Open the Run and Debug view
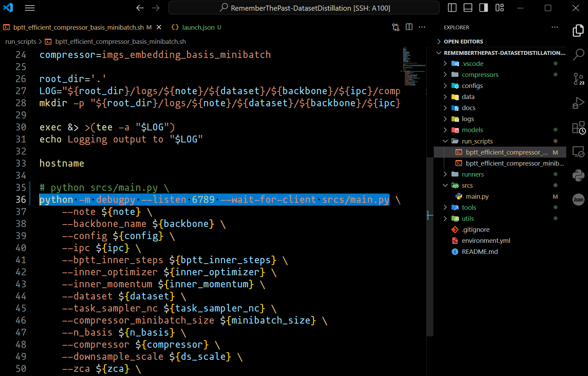Viewport: 588px width, 376px height. (x=578, y=103)
